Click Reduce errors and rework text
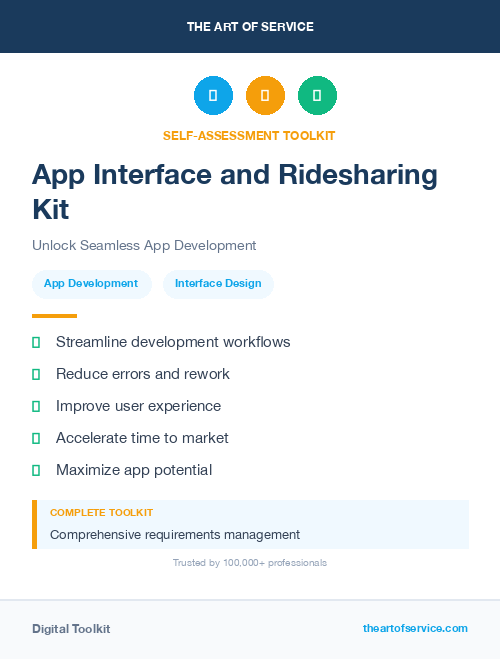Image resolution: width=500 pixels, height=659 pixels. point(143,374)
